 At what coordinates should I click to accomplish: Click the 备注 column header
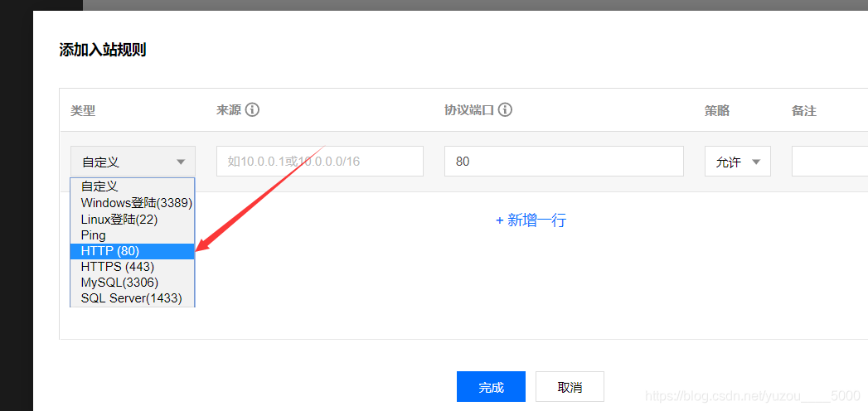point(804,111)
